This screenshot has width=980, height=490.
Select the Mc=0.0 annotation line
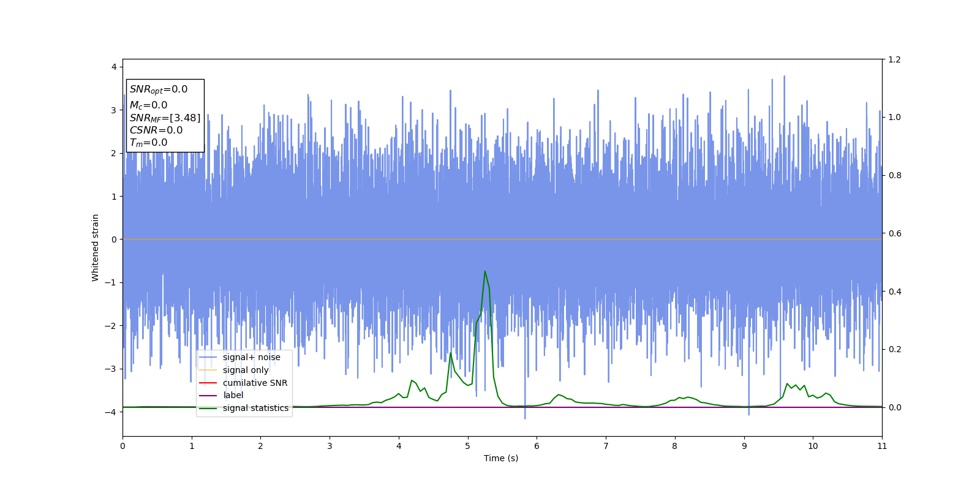click(148, 105)
